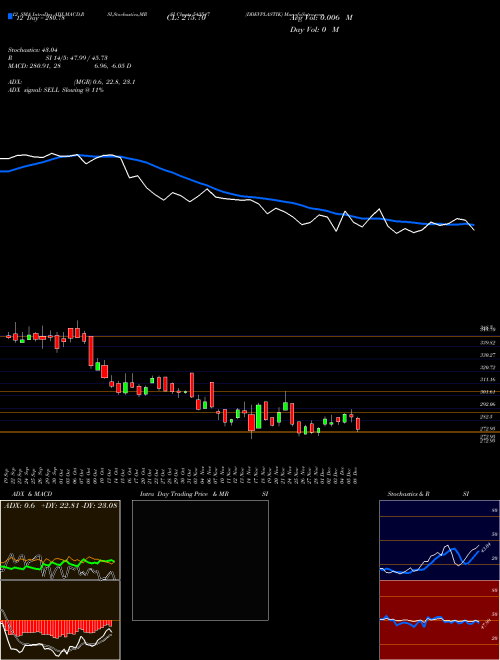Click the 'Intra Day Trading Price & MR' title
The image size is (500, 660).
pos(184,494)
